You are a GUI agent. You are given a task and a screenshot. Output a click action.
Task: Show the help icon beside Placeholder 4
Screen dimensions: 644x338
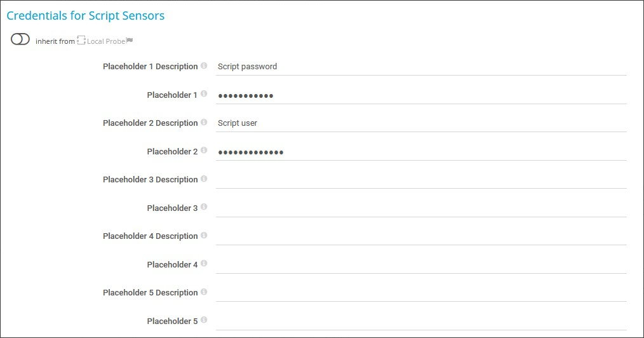(x=204, y=264)
